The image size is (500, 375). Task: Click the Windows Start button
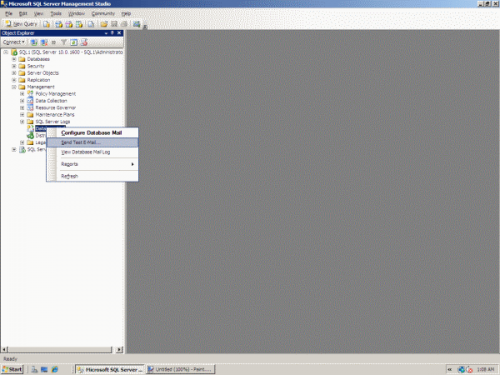coord(13,369)
